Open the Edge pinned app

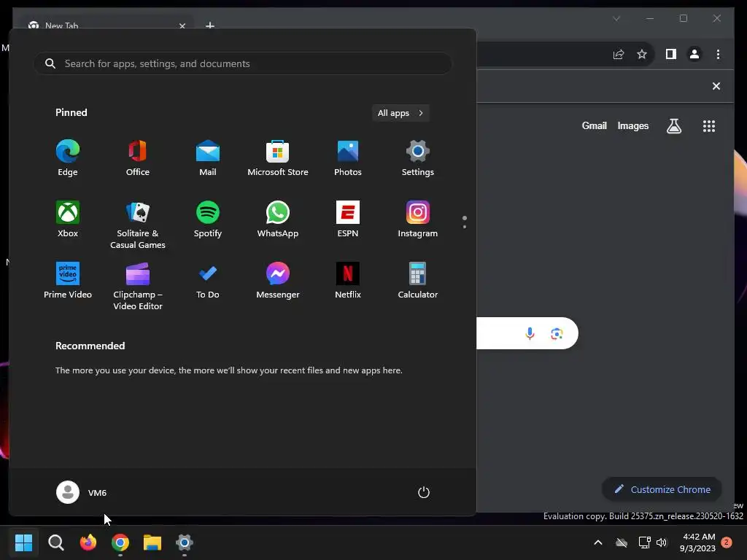(x=68, y=158)
